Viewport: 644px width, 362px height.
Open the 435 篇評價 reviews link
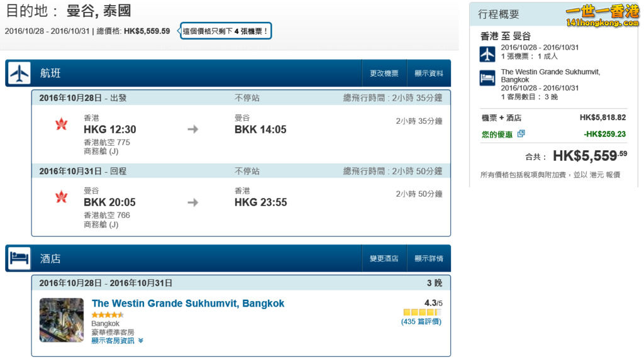tap(421, 322)
